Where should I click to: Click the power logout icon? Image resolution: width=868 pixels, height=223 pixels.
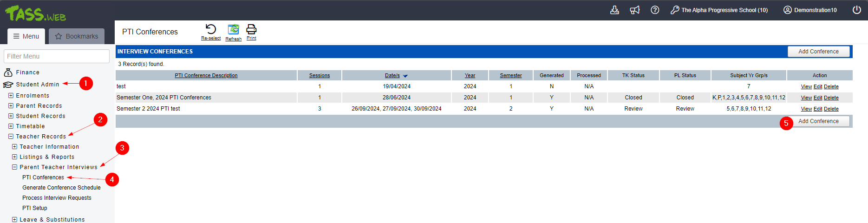857,10
